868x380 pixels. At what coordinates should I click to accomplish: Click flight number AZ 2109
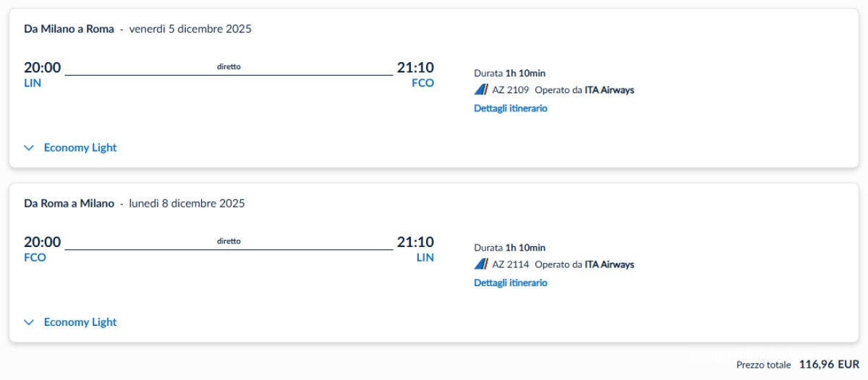(511, 90)
